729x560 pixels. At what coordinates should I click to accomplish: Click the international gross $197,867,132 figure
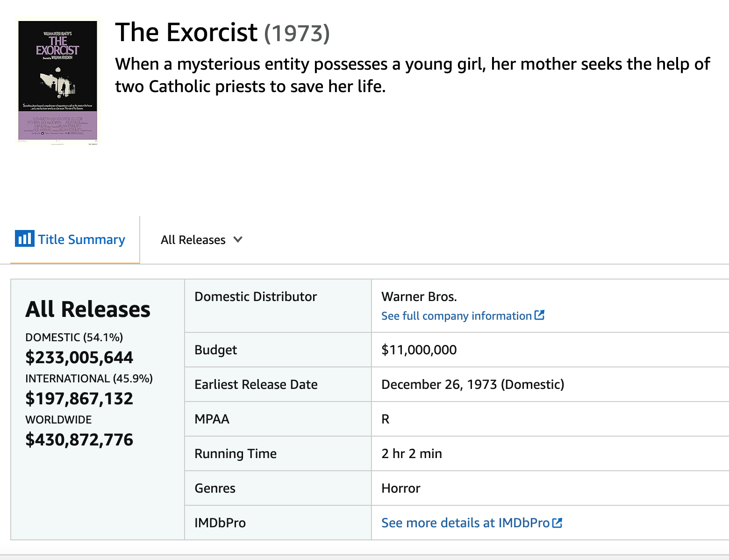79,398
